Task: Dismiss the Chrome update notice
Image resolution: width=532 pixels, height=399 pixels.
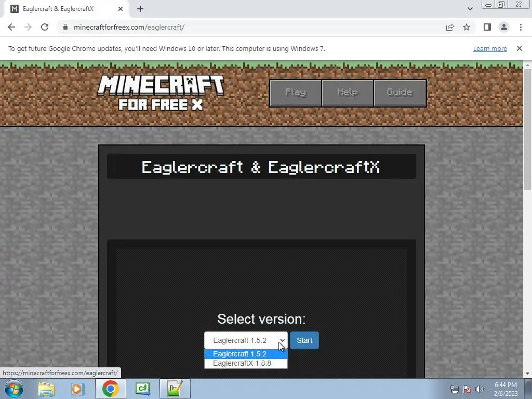Action: [x=519, y=48]
